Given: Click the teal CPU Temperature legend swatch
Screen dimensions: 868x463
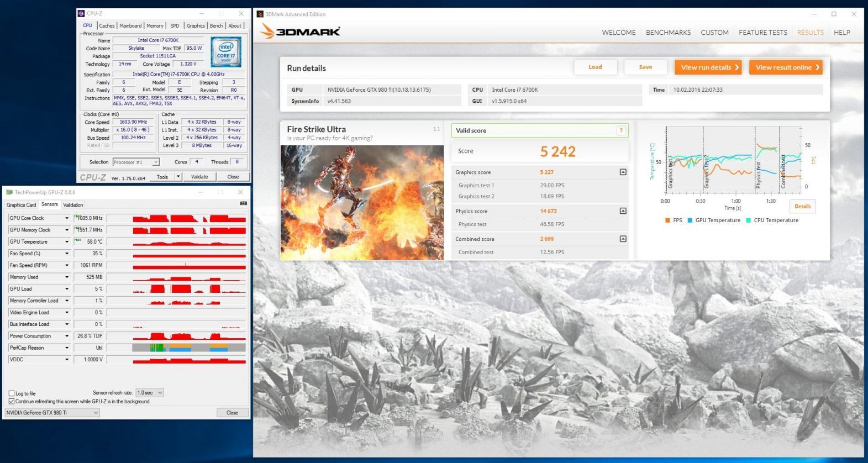Looking at the screenshot, I should click(x=748, y=220).
